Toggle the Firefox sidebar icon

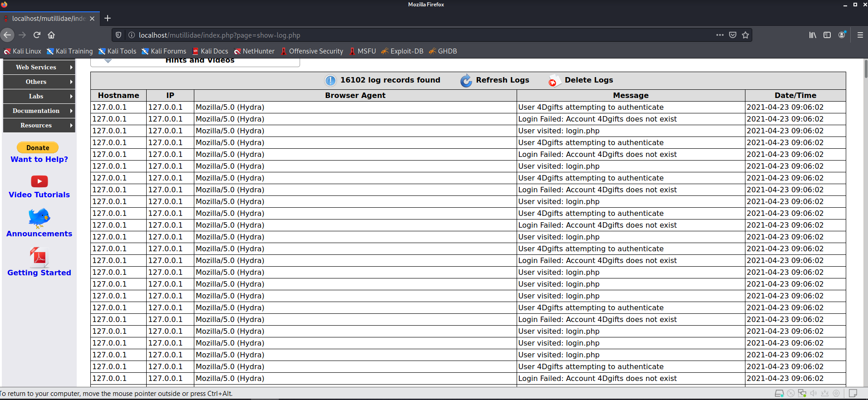(827, 35)
